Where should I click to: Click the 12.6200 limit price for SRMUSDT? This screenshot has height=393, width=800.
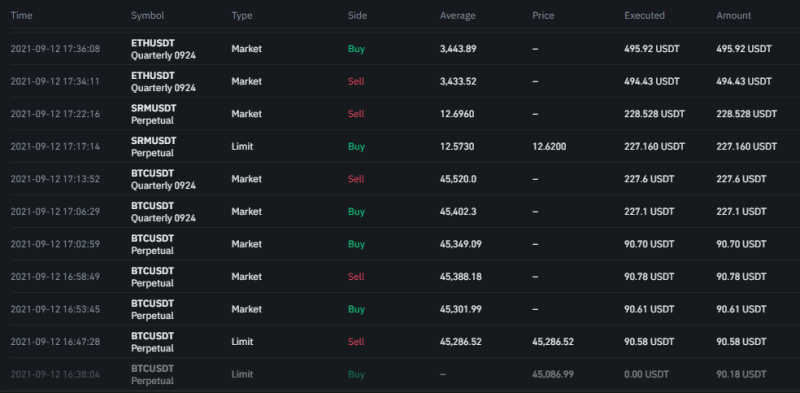tap(549, 146)
